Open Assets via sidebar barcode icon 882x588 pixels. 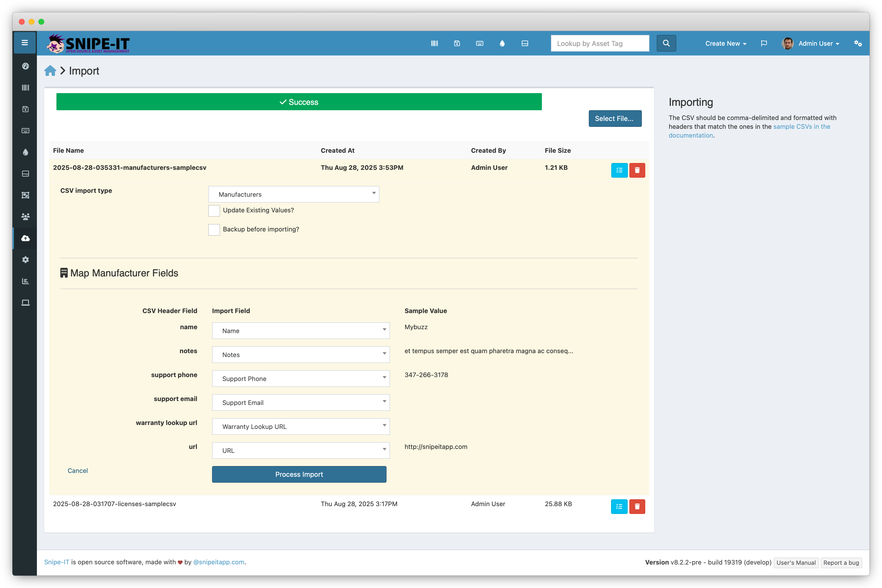[x=25, y=88]
